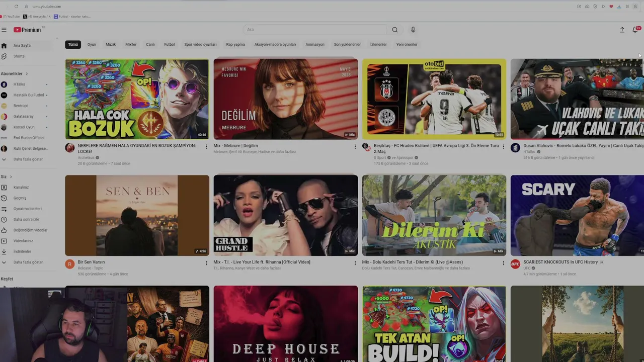Open the Dusan Vlahovic video title
The height and width of the screenshot is (362, 644).
pos(584,146)
